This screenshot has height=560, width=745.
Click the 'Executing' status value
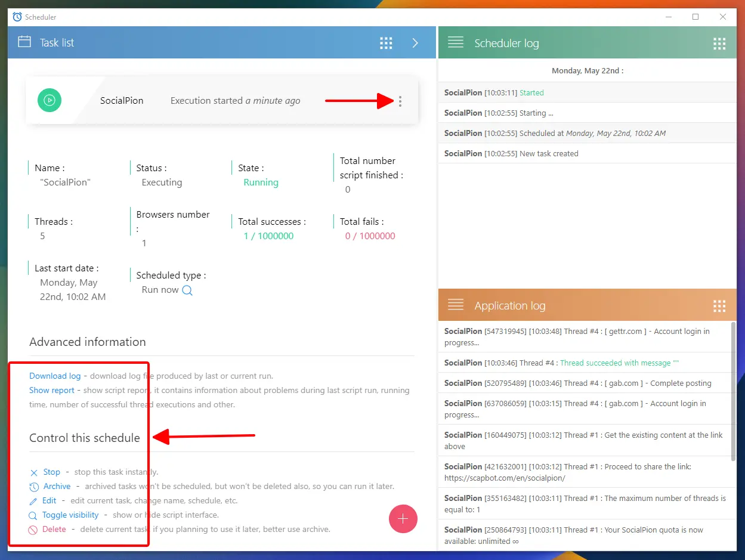click(x=162, y=182)
